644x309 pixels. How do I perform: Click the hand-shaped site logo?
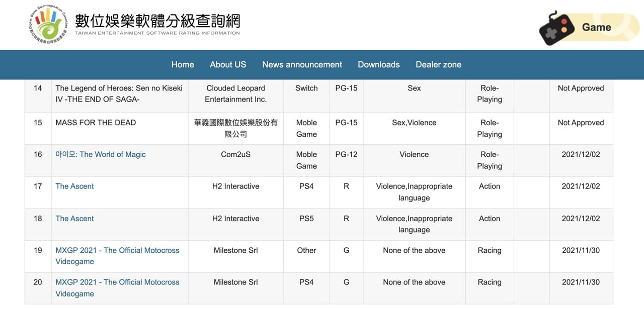pyautogui.click(x=49, y=24)
